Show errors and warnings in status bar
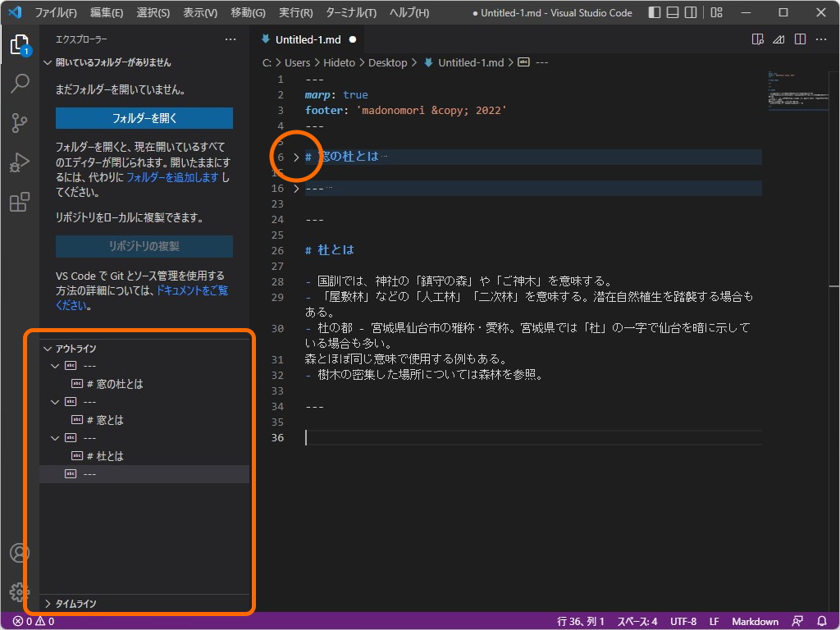Screen dimensions: 840x630 [x=34, y=622]
